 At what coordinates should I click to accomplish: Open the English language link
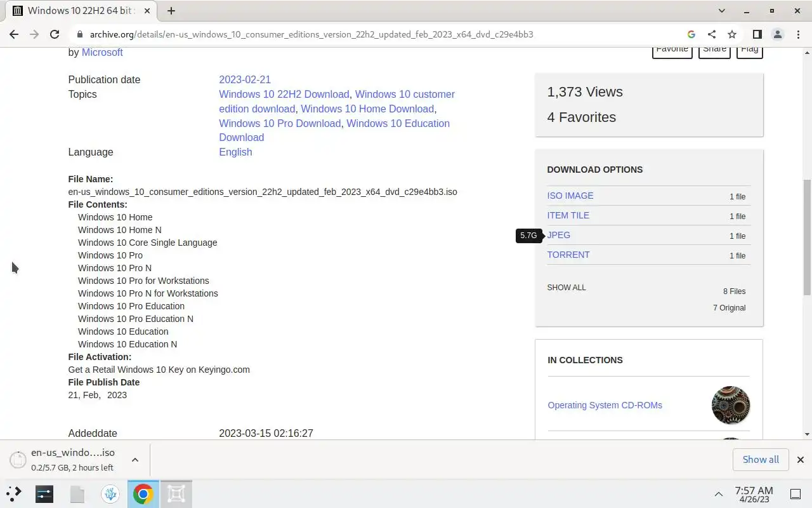pos(235,152)
